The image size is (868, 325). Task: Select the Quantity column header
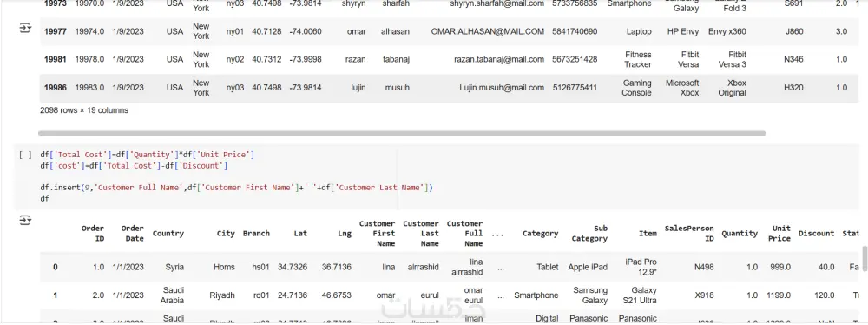tap(740, 234)
